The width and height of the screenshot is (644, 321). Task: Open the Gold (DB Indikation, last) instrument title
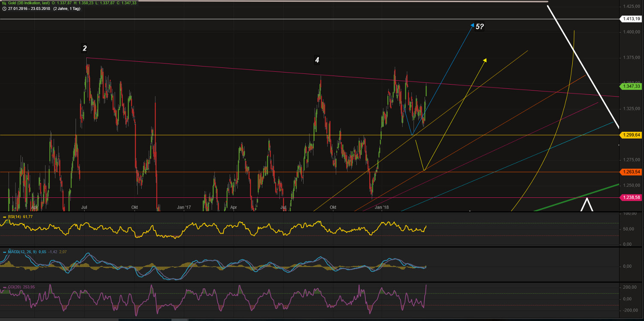tap(31, 3)
